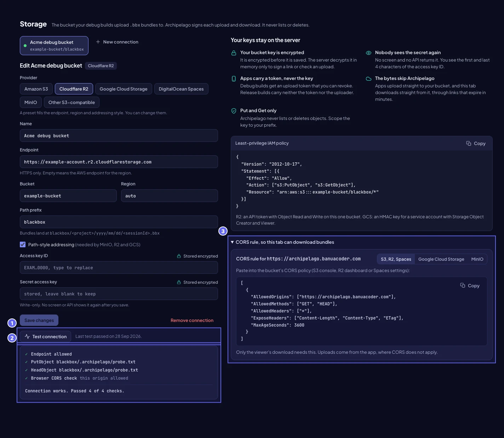
Task: Toggle the Path-style addressing checkbox
Action: [23, 244]
